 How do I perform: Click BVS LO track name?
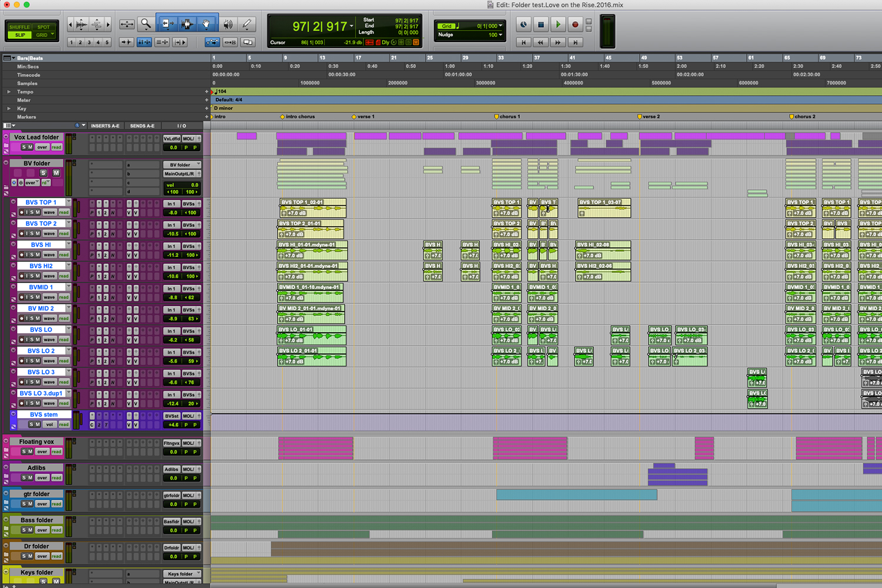click(41, 330)
